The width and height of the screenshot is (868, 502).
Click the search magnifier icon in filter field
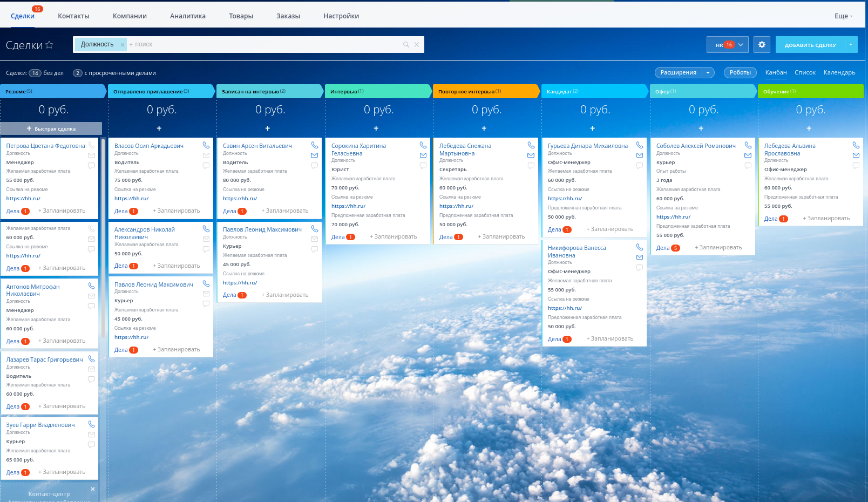406,45
